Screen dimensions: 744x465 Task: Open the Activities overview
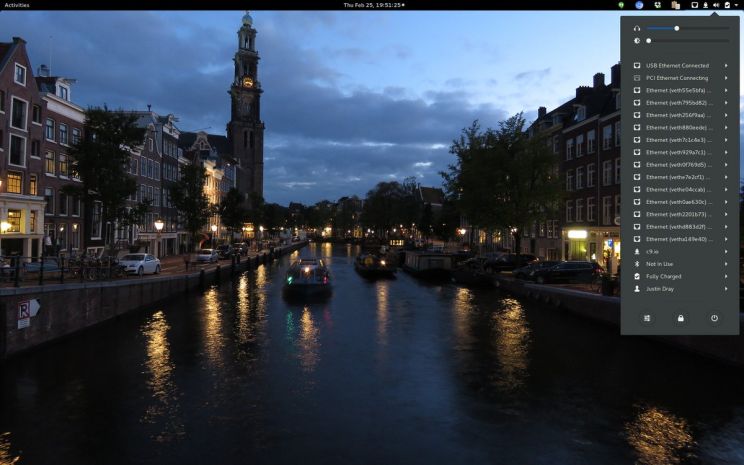coord(17,5)
